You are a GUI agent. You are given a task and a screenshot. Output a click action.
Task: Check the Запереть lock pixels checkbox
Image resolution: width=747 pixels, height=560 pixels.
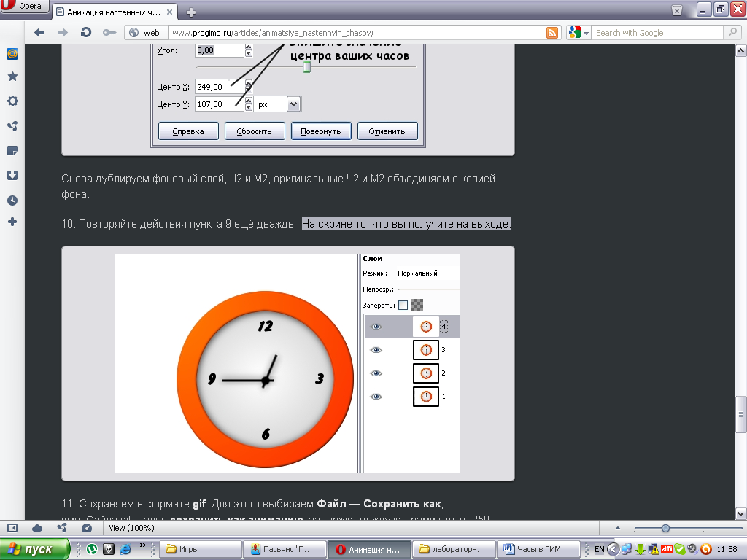(x=403, y=306)
